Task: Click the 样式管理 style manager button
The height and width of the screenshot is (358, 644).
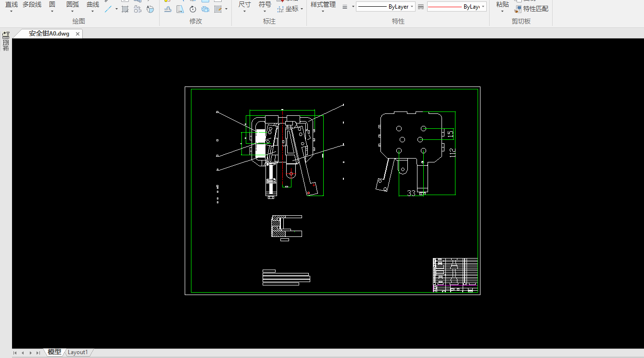Action: 323,5
